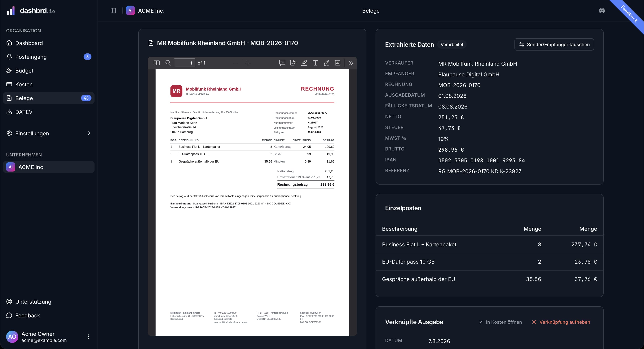This screenshot has width=644, height=349.
Task: Select the PDF text tool
Action: (315, 63)
